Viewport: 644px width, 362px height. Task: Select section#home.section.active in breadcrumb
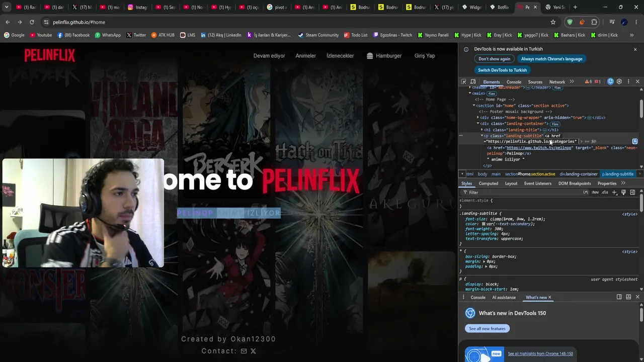click(530, 174)
